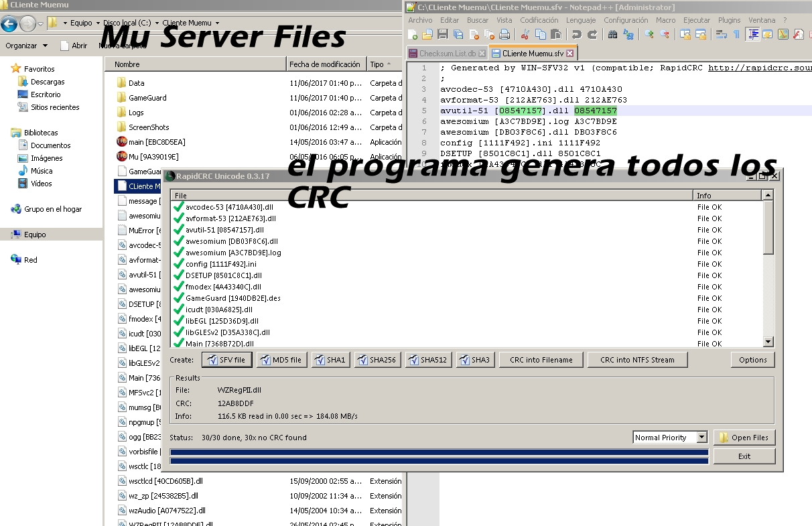Click the RapidCRC progress bar

point(439,454)
